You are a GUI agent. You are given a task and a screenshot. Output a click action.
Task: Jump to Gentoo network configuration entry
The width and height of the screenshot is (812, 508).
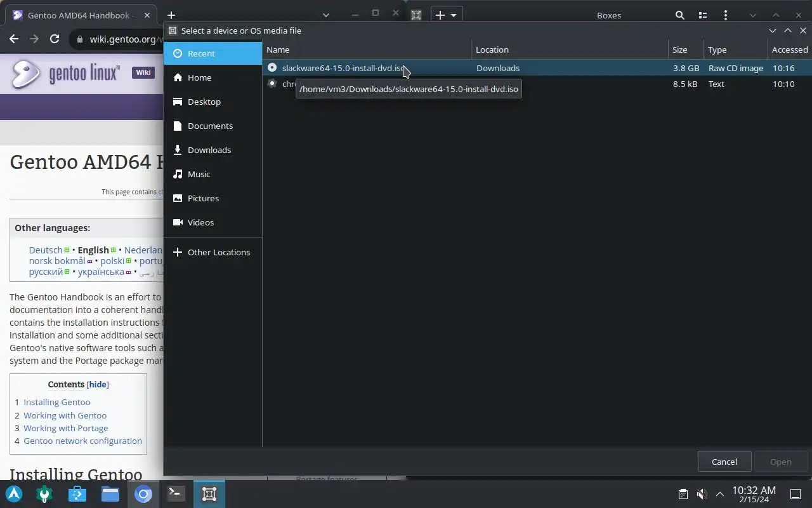tap(82, 441)
